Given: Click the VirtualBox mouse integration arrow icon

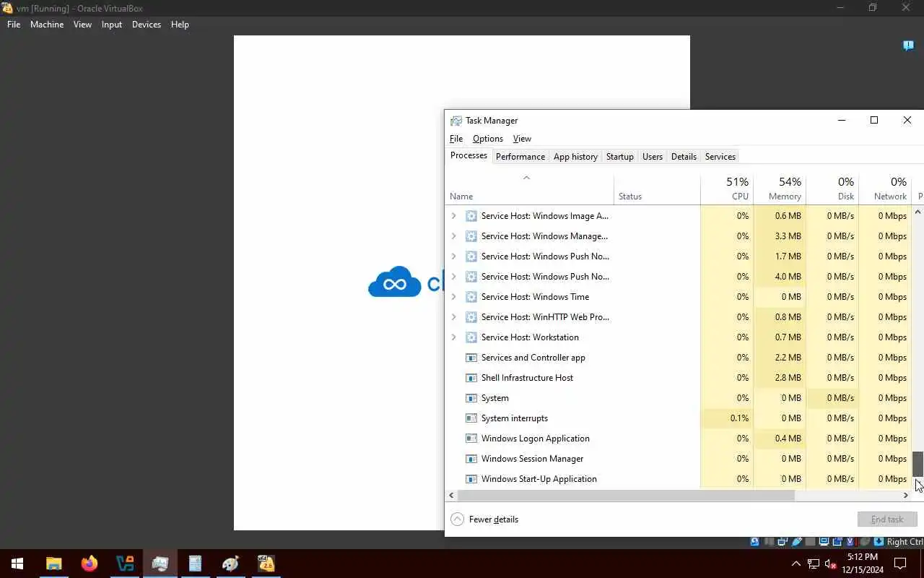Looking at the screenshot, I should tap(879, 542).
